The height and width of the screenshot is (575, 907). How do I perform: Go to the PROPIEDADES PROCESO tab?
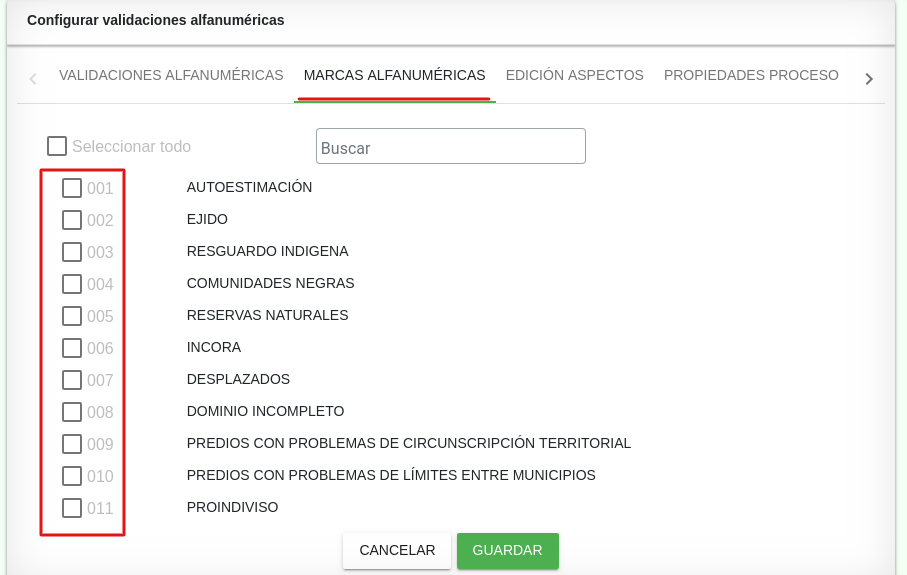tap(751, 75)
